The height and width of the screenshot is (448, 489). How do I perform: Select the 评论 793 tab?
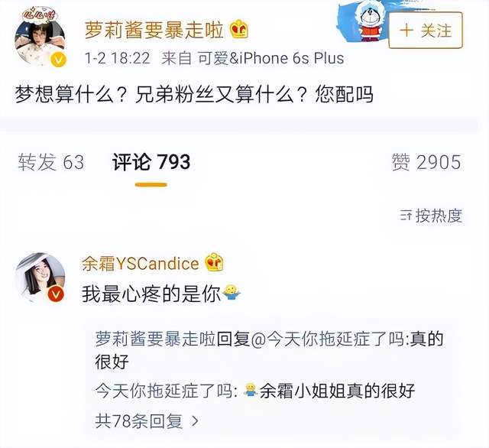(x=151, y=162)
